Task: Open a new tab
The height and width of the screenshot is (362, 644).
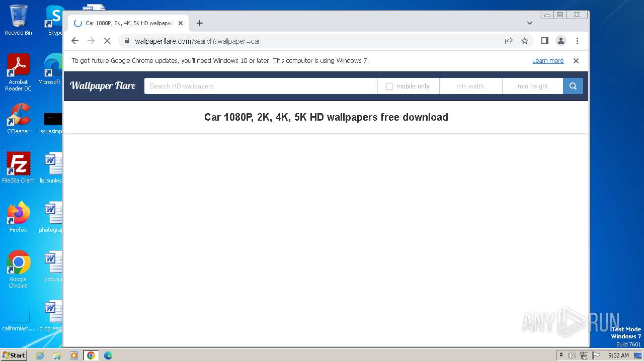Action: tap(200, 23)
